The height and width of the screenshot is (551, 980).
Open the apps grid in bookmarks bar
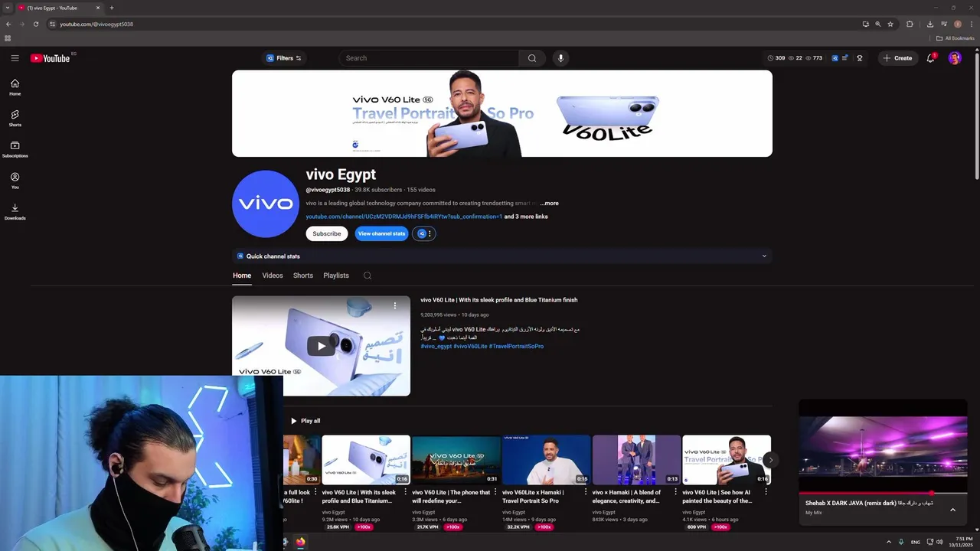point(8,38)
